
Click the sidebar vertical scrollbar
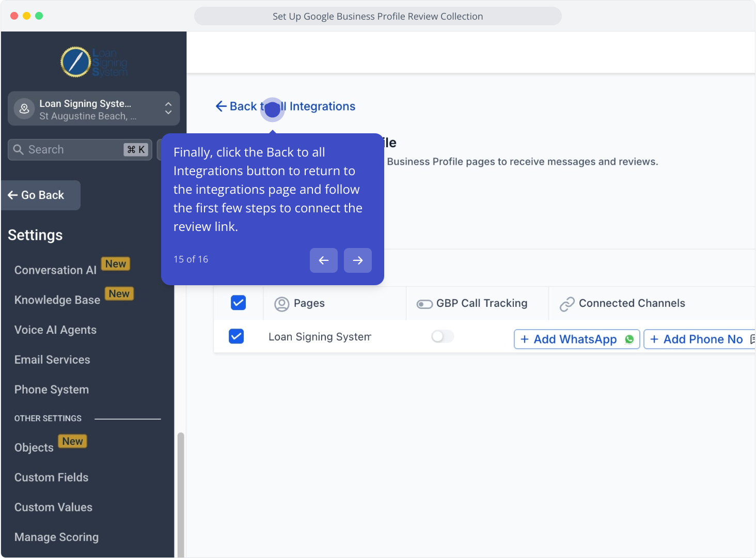click(x=181, y=494)
